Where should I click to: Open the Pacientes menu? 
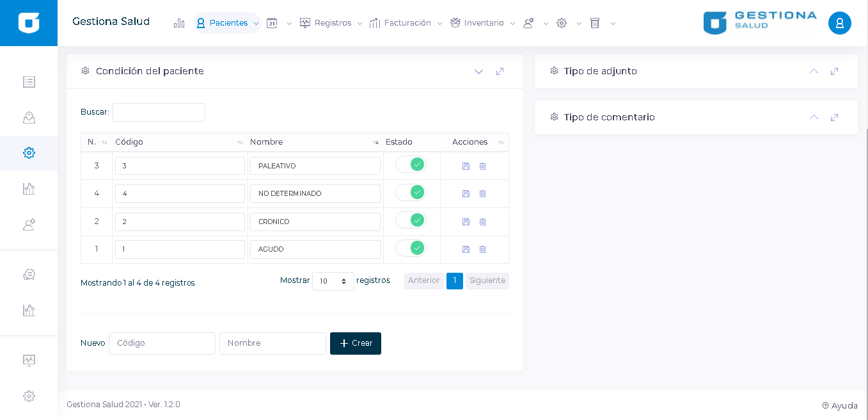228,23
